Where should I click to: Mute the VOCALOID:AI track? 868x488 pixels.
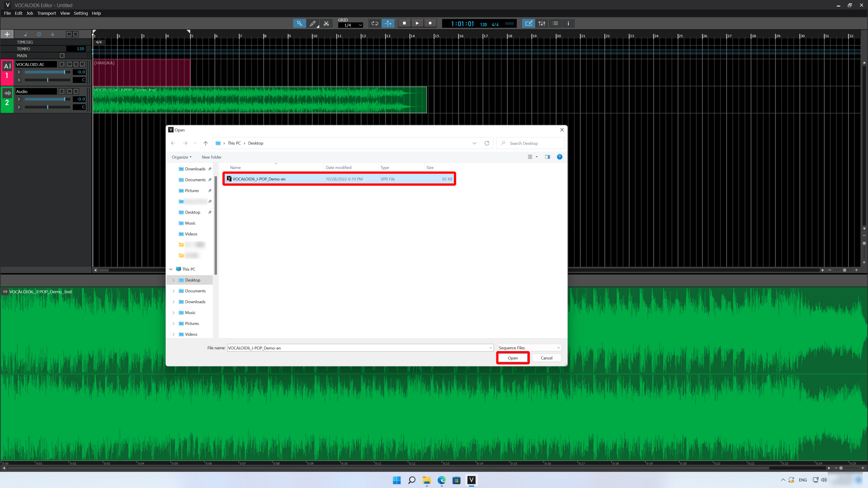pyautogui.click(x=69, y=64)
